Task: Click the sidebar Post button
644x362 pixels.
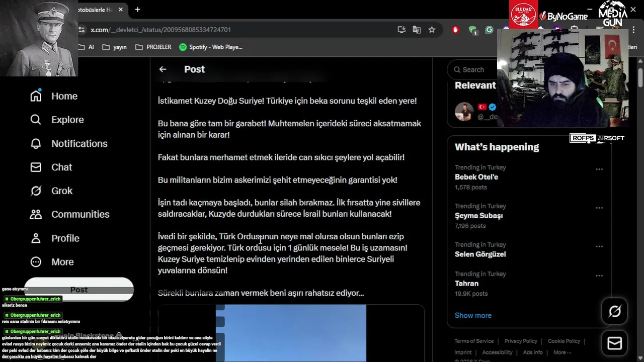Action: pyautogui.click(x=79, y=290)
